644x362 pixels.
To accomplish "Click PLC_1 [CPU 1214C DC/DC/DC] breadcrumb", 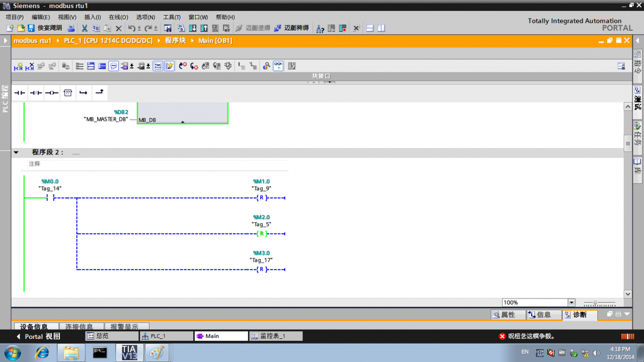I will point(108,41).
